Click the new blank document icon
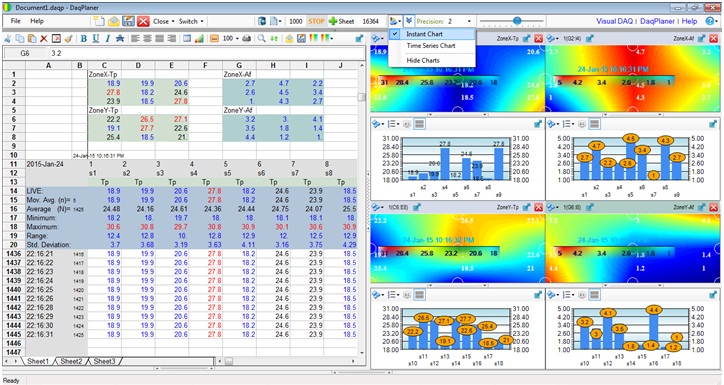Image resolution: width=724 pixels, height=385 pixels. click(x=99, y=21)
